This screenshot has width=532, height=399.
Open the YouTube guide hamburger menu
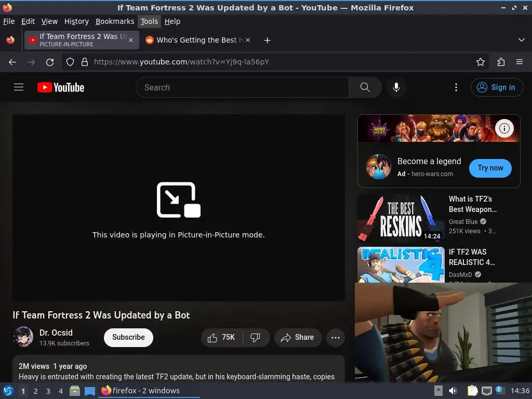tap(19, 87)
